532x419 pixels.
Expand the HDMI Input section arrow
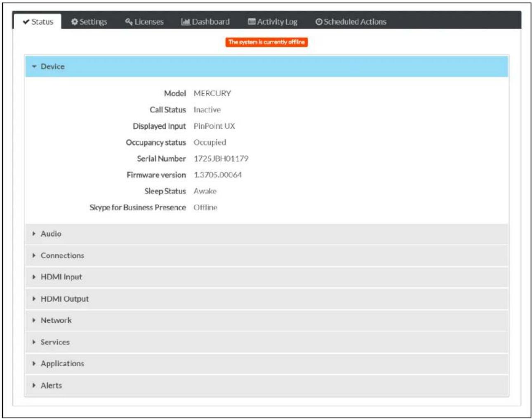click(x=34, y=277)
